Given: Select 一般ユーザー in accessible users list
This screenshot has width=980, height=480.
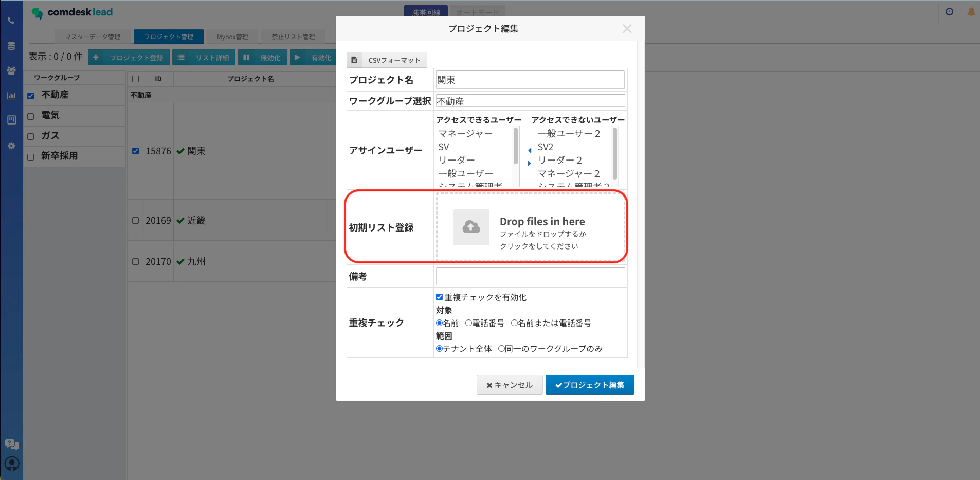Looking at the screenshot, I should [466, 173].
